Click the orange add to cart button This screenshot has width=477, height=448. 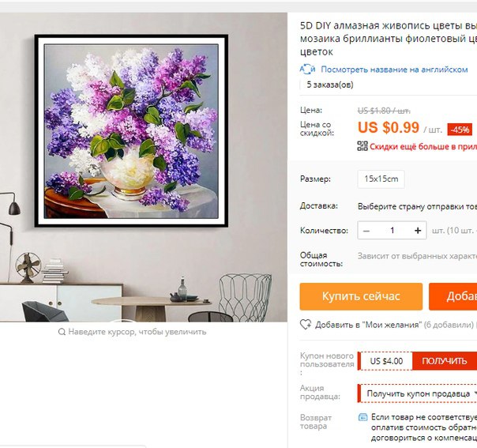[453, 296]
